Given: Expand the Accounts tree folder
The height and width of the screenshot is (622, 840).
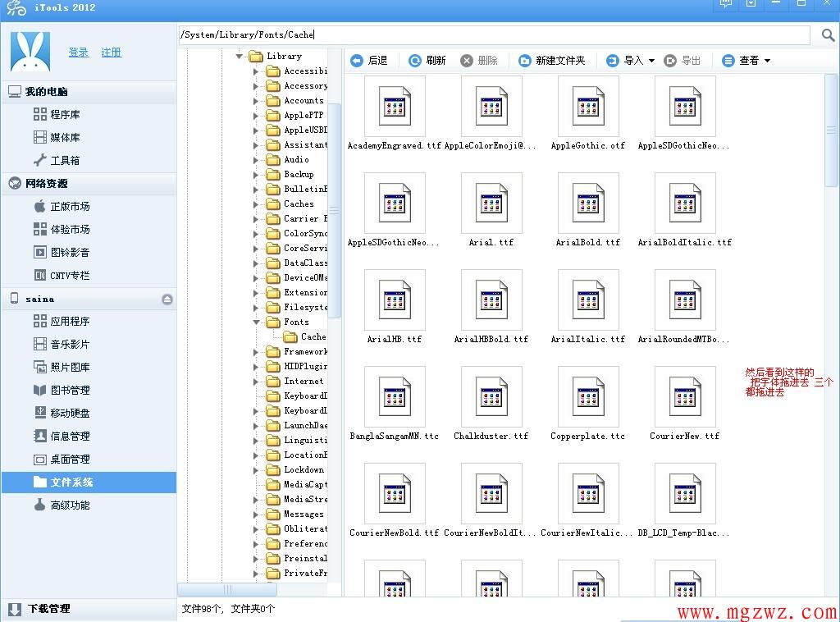Looking at the screenshot, I should click(x=256, y=101).
